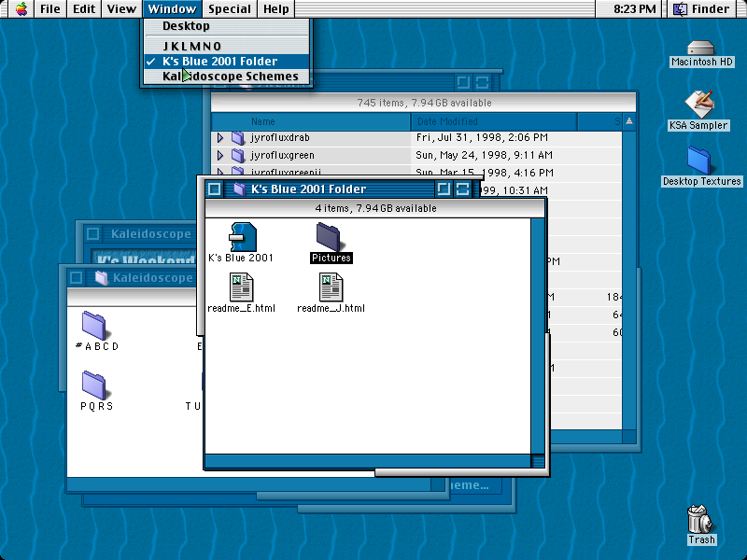Click horizontal scrollbar of K's Blue 2001 Folder window
747x560 pixels.
[x=368, y=461]
